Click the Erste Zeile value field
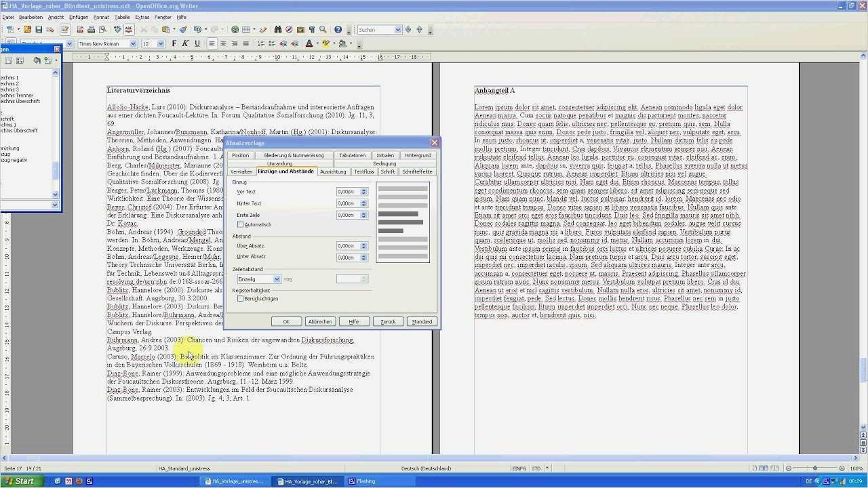This screenshot has width=868, height=488. [x=348, y=215]
